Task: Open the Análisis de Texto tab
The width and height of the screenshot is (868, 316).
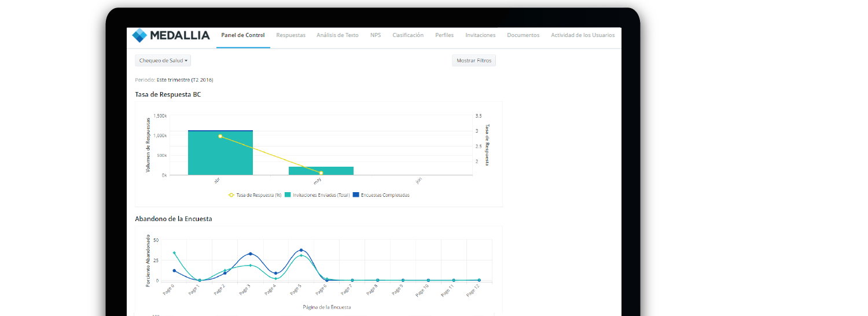Action: (x=337, y=35)
